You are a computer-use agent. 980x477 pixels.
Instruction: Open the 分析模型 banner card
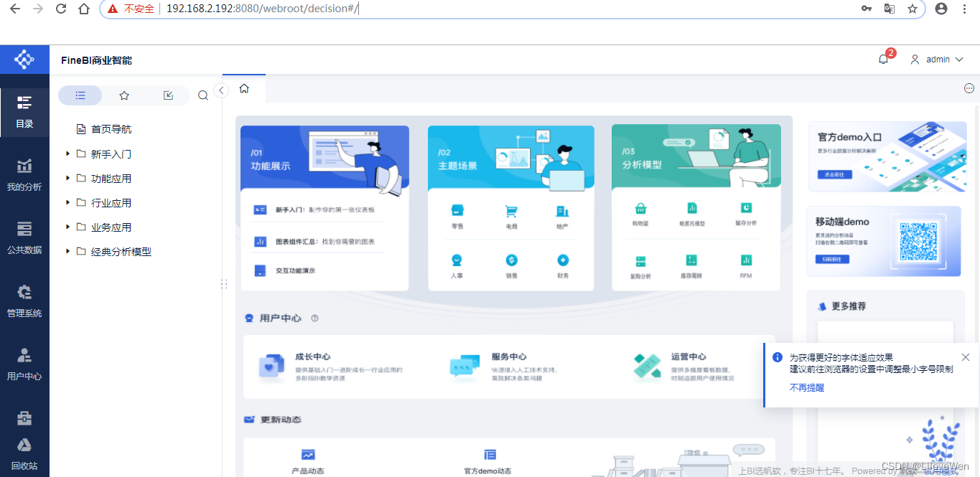click(x=696, y=157)
